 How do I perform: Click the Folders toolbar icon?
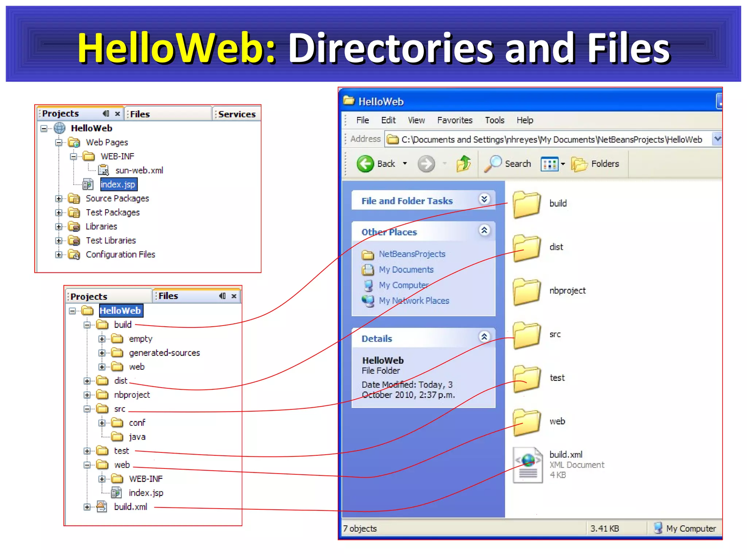(579, 164)
